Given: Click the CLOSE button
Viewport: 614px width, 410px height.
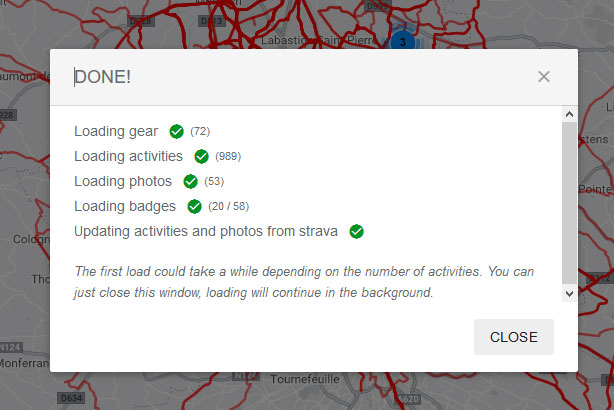Looking at the screenshot, I should tap(514, 337).
